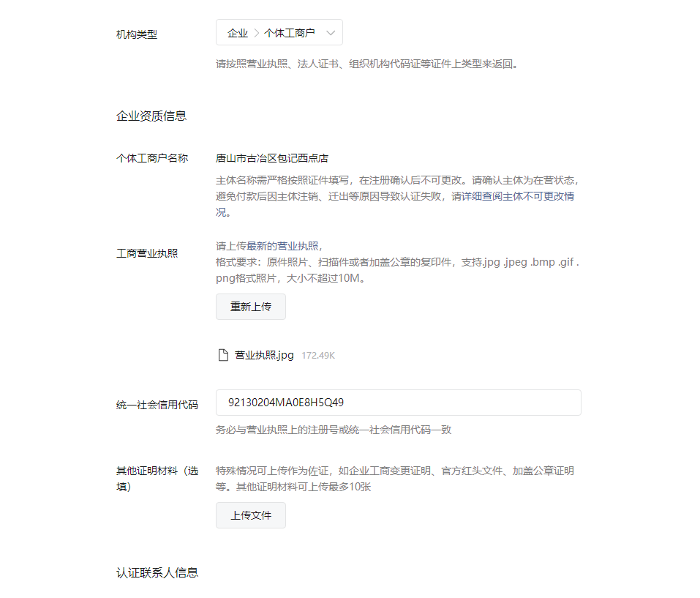
Task: Click the 个体工商户名称 field label
Action: click(x=152, y=158)
